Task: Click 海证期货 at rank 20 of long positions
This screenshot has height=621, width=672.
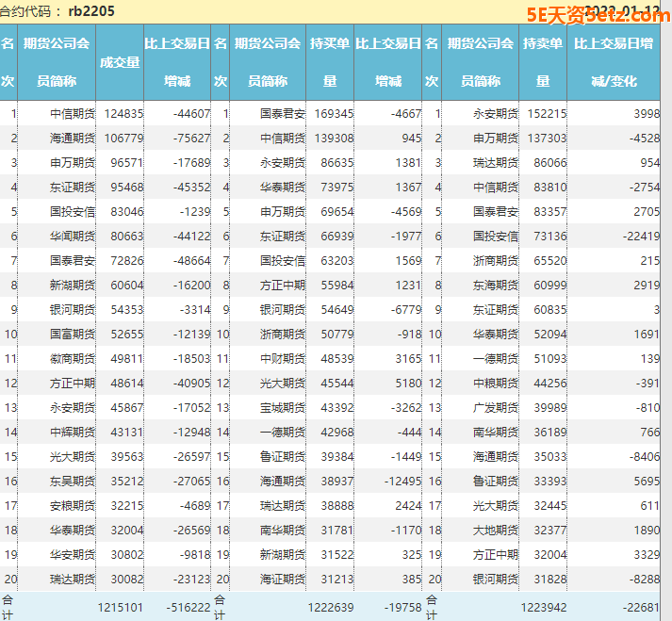Action: click(x=283, y=579)
